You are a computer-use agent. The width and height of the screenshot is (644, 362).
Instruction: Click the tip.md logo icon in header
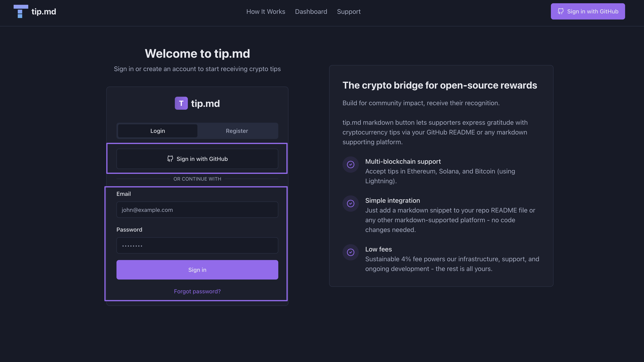[21, 12]
